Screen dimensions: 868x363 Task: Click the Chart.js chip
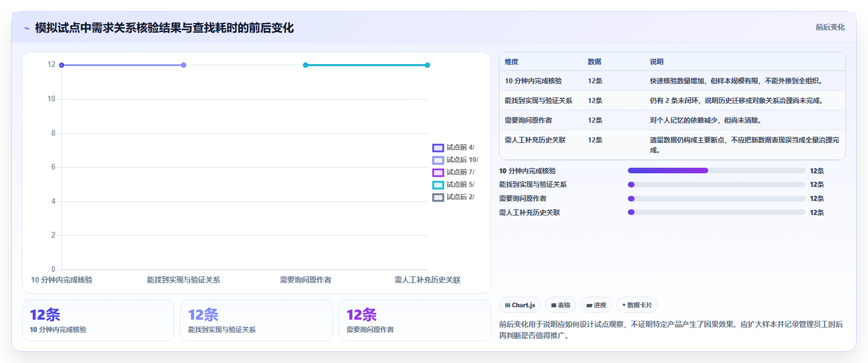tap(520, 305)
